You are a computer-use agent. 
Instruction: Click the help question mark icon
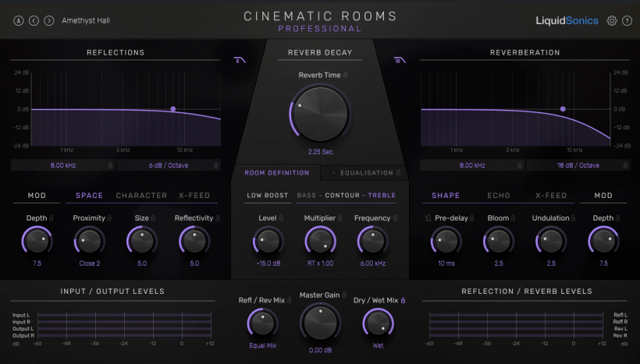[x=627, y=20]
